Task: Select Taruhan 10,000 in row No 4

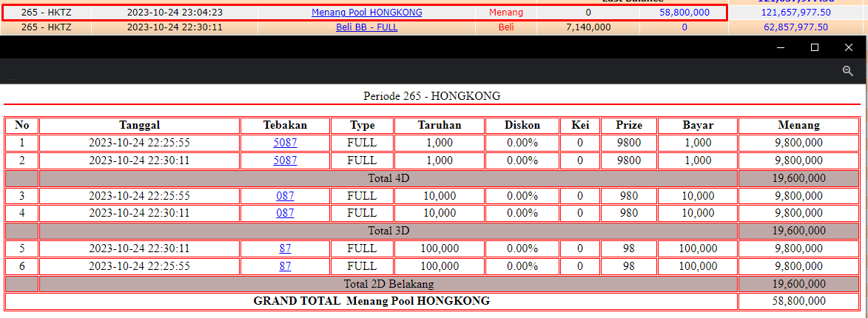Action: tap(440, 213)
